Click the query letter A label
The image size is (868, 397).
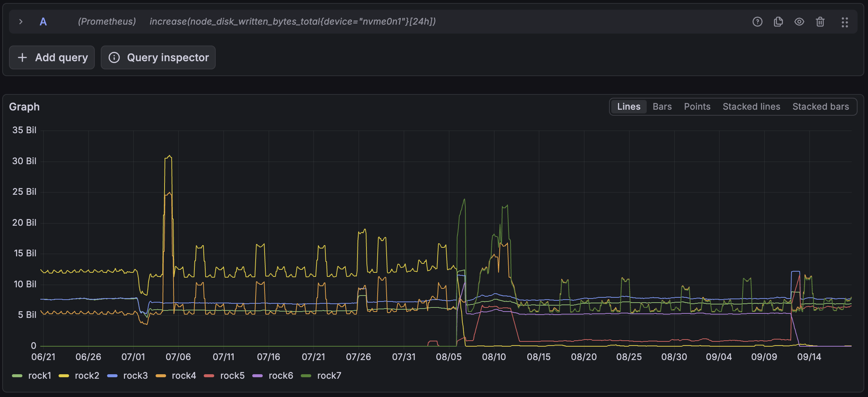coord(43,22)
